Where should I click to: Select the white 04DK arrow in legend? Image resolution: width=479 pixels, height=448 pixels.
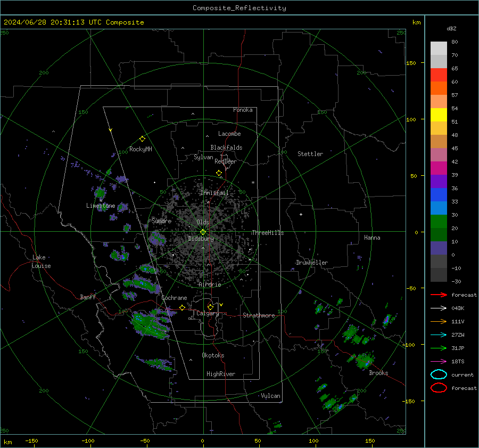pyautogui.click(x=439, y=308)
